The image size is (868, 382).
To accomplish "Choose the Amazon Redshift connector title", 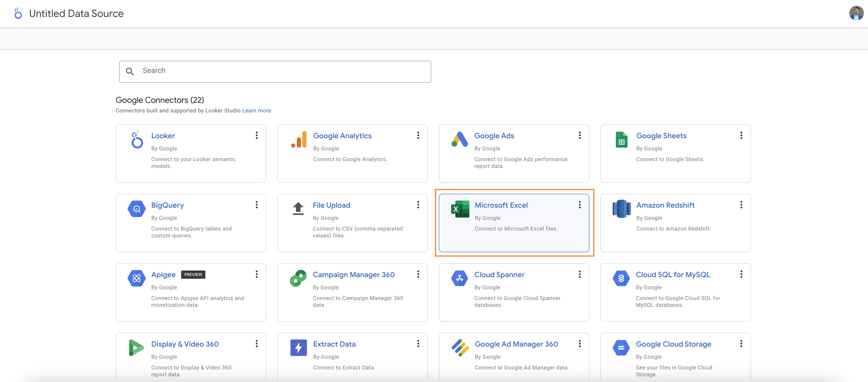I will pos(665,205).
